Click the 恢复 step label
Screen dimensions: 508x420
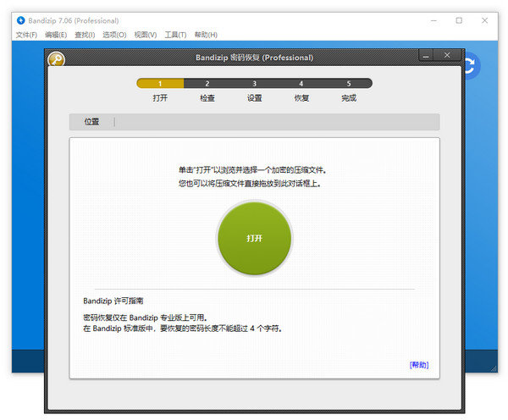pyautogui.click(x=301, y=98)
